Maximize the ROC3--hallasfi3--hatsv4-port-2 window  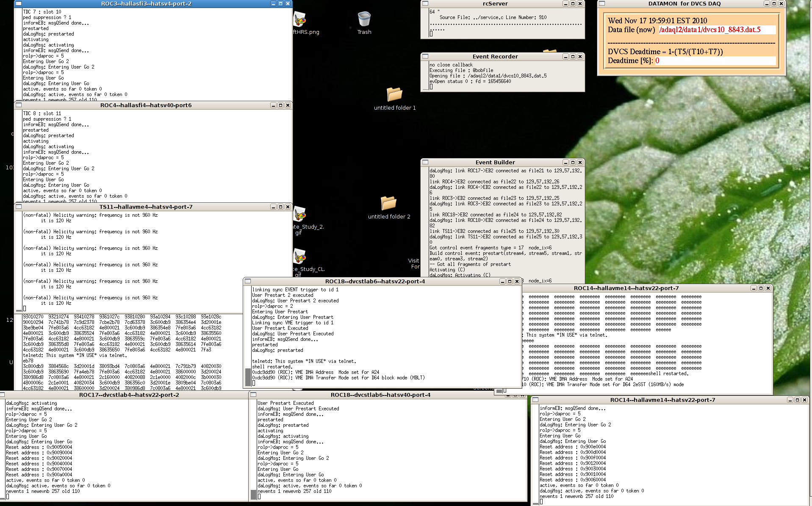click(280, 3)
